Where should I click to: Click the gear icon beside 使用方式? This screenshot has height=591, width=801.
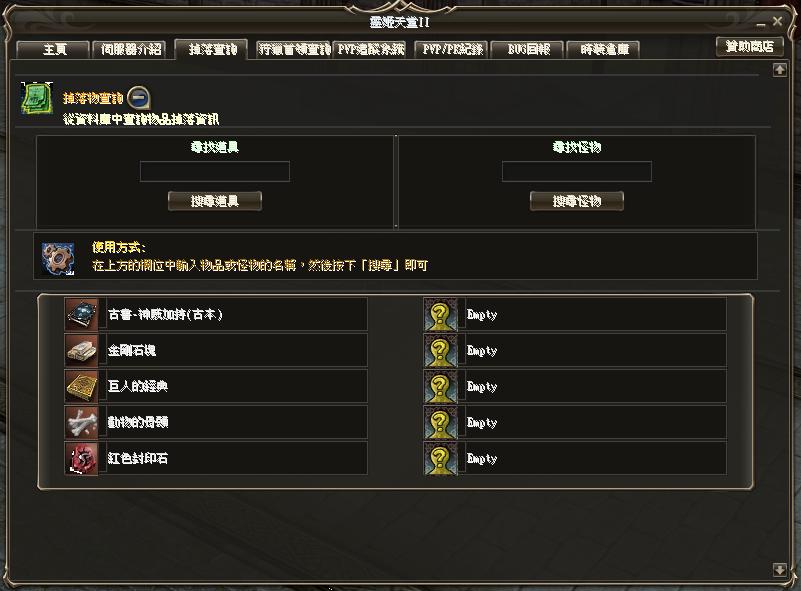point(58,258)
